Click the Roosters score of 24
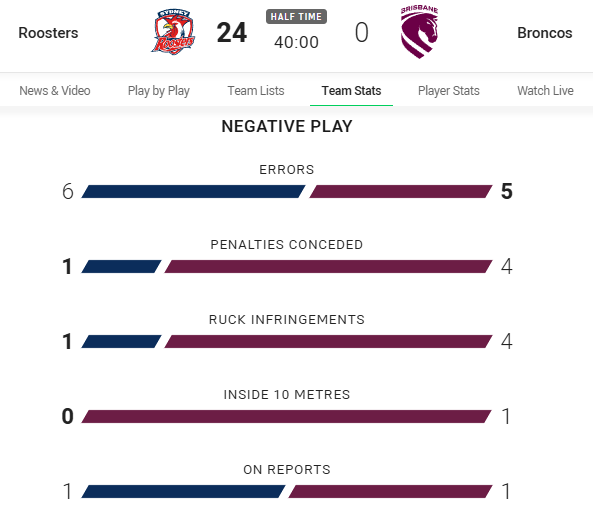The height and width of the screenshot is (525, 593). 232,33
